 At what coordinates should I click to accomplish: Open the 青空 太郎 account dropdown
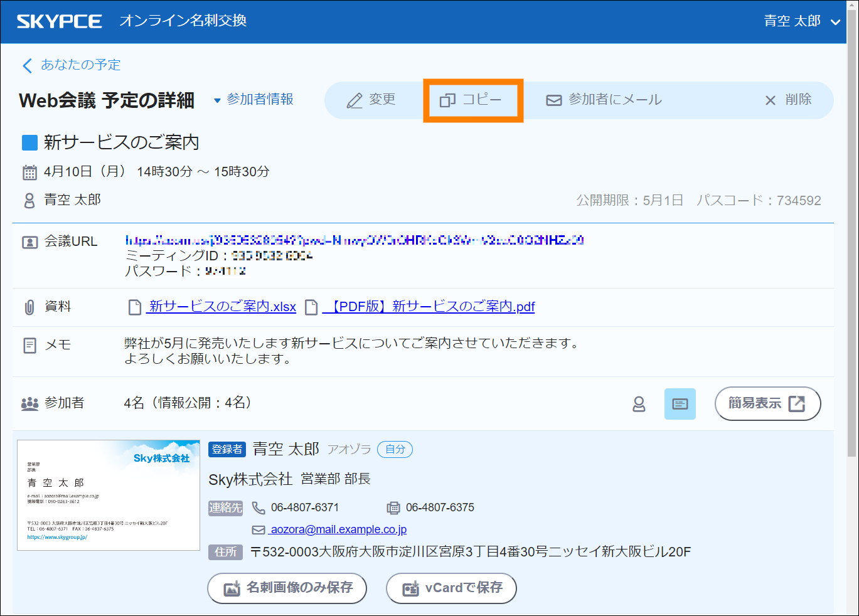[801, 21]
